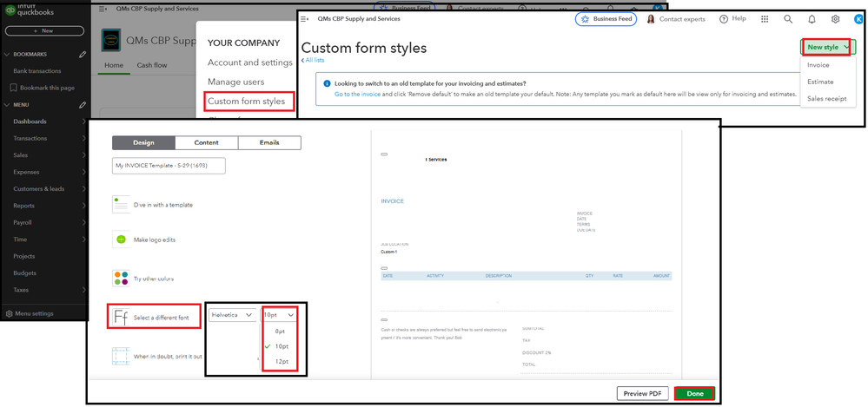Click the pencil edit icon next to MENU

click(x=83, y=104)
